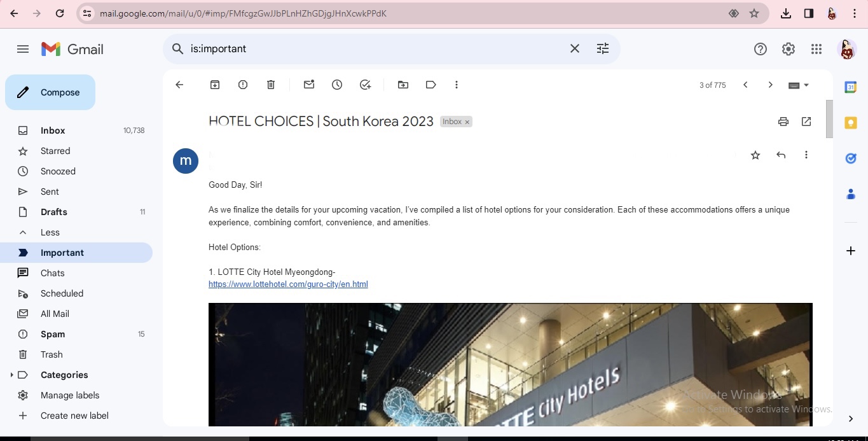The width and height of the screenshot is (868, 441).
Task: Remove the Inbox label from the email
Action: 467,122
